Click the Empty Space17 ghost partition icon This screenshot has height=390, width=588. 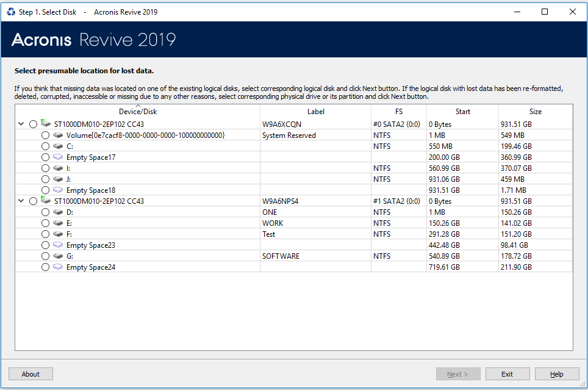[58, 157]
